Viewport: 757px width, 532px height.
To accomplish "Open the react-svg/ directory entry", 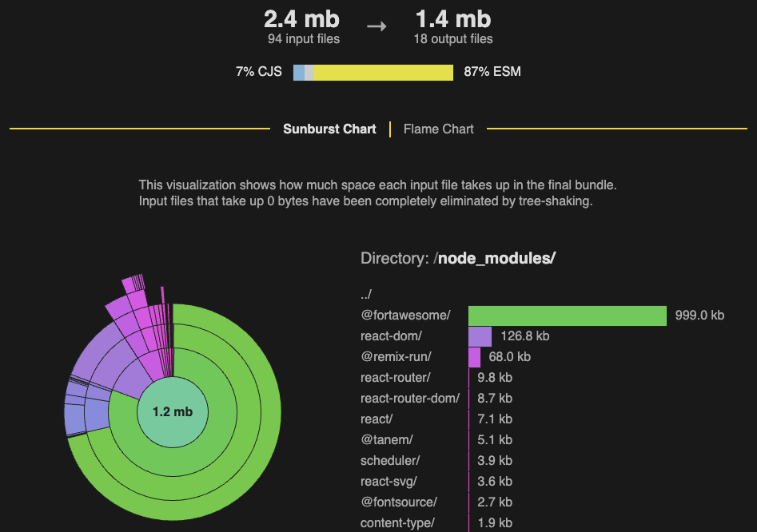I will pyautogui.click(x=388, y=482).
